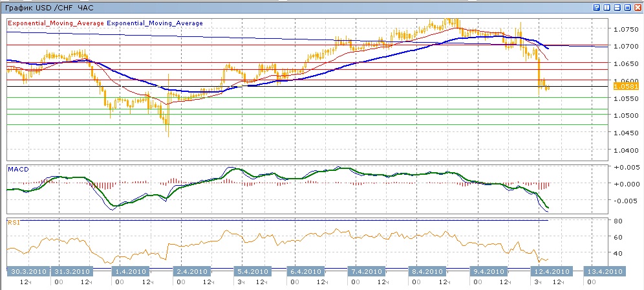Viewport: 644px width, 290px height.
Task: Select the 30.3.2010 date marker
Action: point(27,271)
